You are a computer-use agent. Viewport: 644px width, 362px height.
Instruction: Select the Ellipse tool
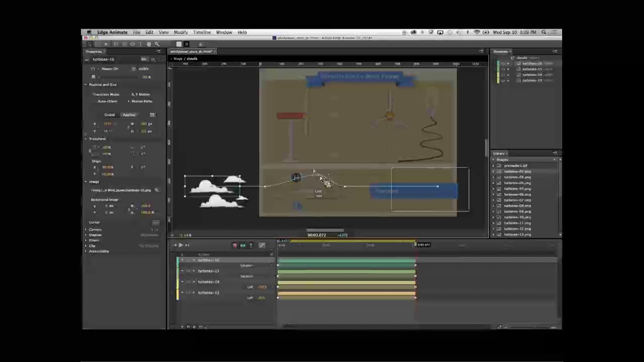132,44
